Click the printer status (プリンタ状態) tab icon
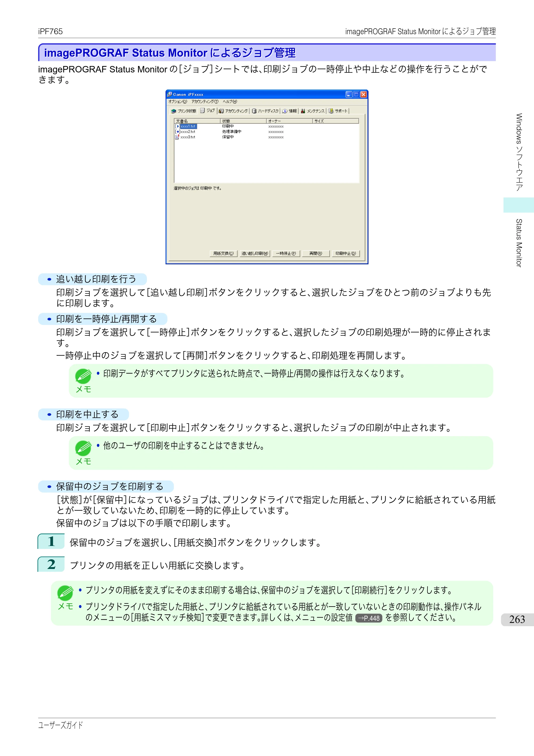Viewport: 534px width, 756px height. coord(173,111)
